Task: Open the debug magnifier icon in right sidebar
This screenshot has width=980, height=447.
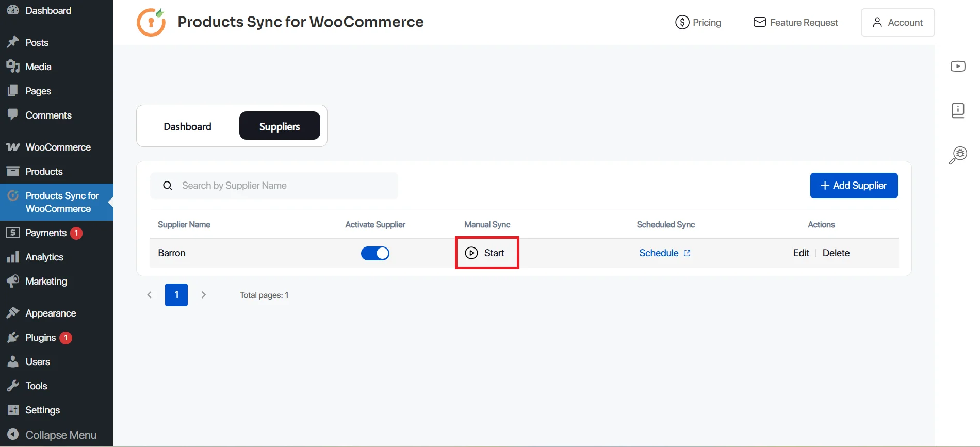Action: [958, 155]
